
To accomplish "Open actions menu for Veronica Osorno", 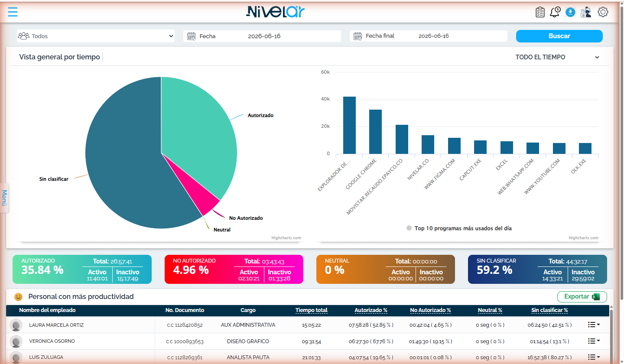I will [x=594, y=341].
